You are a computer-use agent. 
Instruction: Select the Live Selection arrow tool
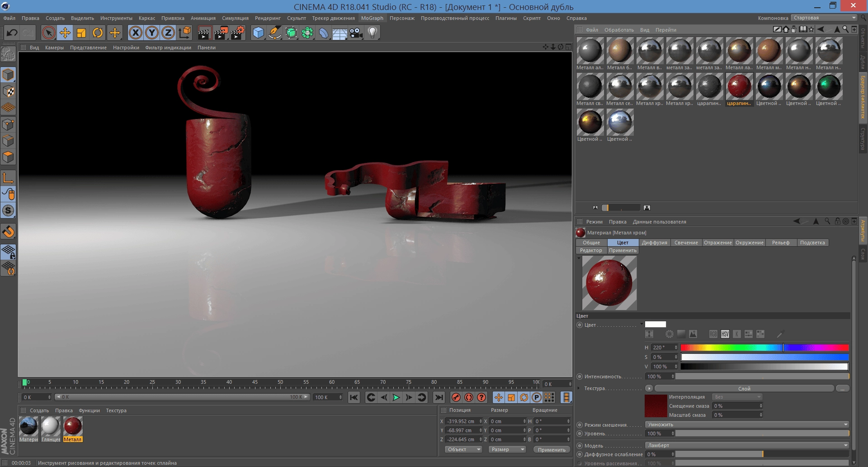[x=48, y=33]
